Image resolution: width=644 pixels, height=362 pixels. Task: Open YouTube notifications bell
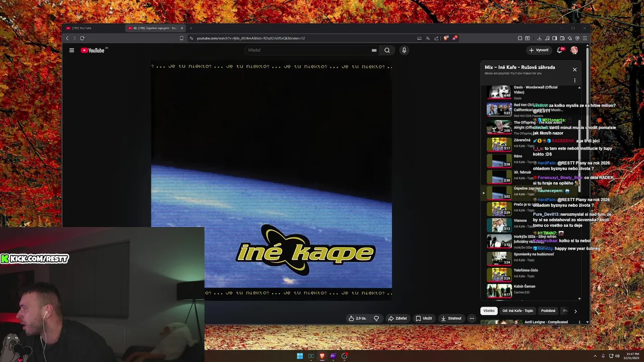[x=560, y=50]
